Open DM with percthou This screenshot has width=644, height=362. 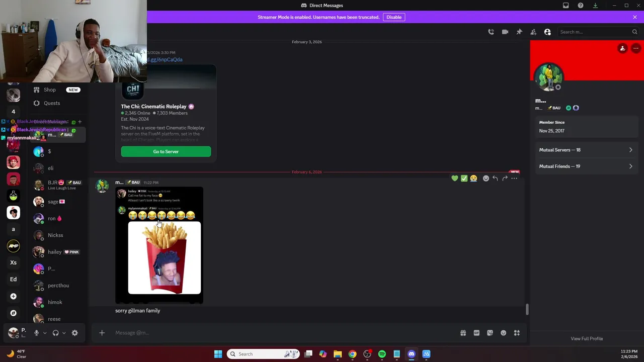click(57, 286)
